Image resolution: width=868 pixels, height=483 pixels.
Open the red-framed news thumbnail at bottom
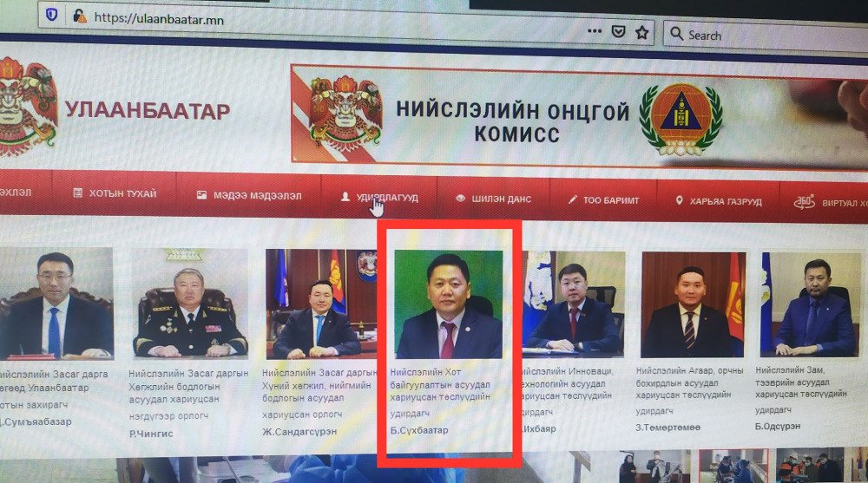coord(733,466)
